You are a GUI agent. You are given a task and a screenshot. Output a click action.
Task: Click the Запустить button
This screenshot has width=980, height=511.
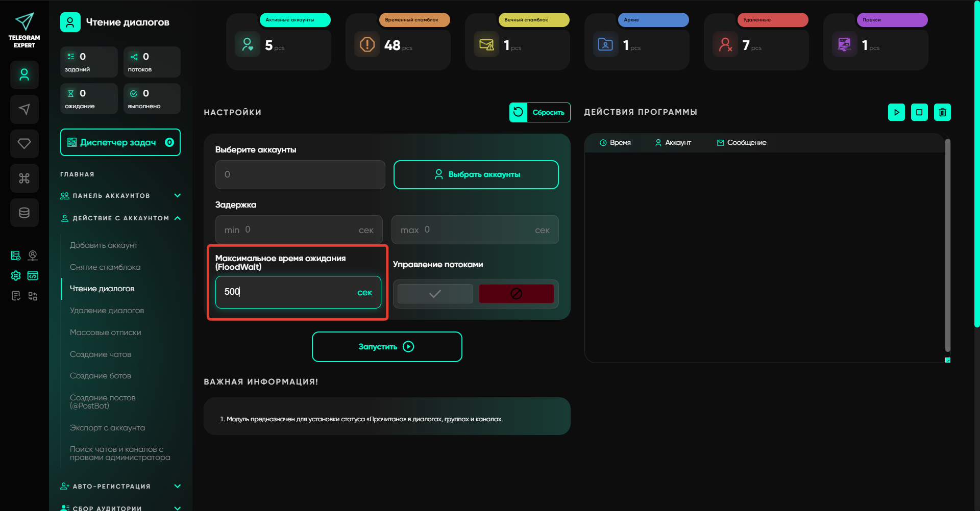(387, 347)
